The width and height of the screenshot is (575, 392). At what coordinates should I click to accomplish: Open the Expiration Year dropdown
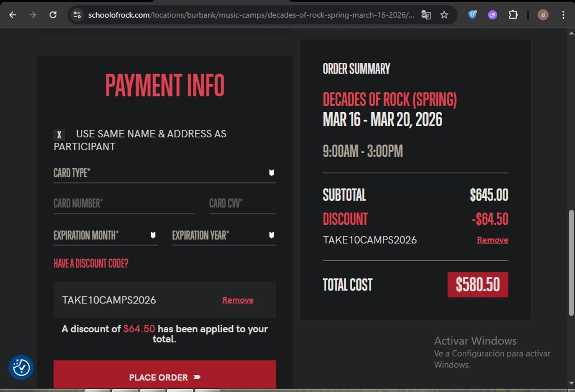[224, 235]
